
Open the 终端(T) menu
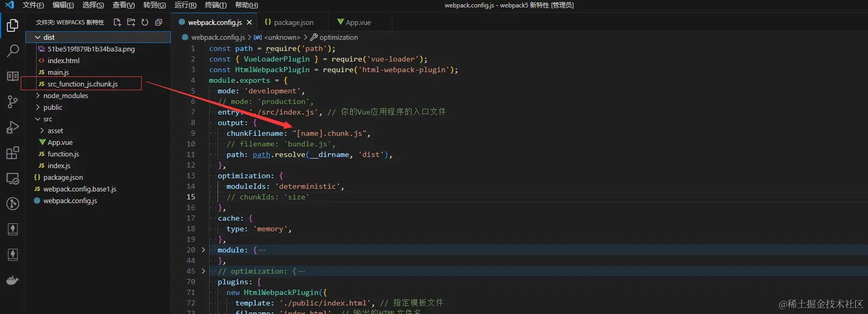pyautogui.click(x=215, y=5)
